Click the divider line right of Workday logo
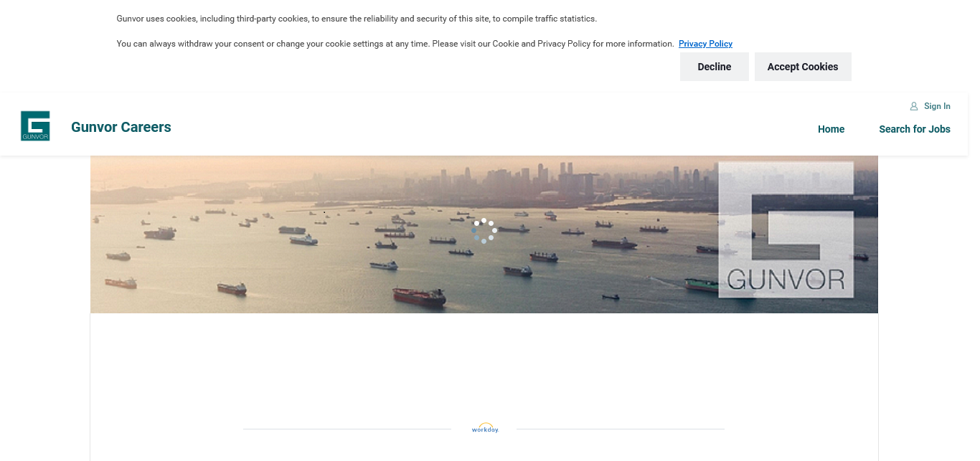980x461 pixels. click(621, 429)
